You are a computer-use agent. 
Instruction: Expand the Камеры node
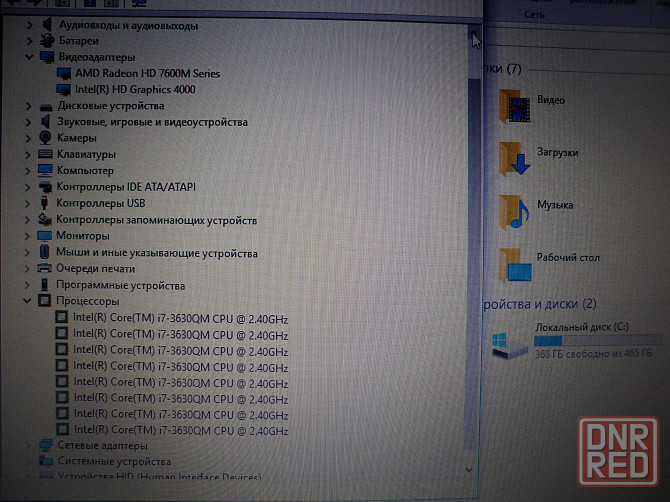(x=28, y=138)
